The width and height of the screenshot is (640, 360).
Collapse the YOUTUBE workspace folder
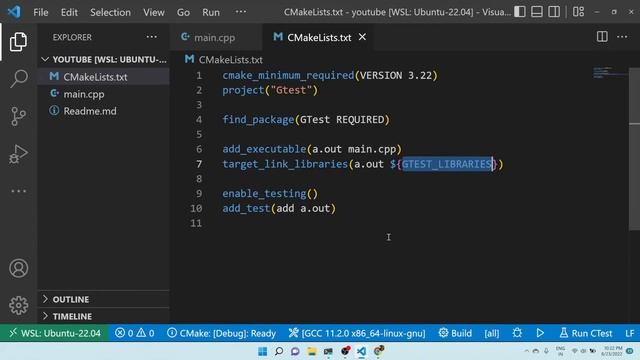tap(104, 60)
